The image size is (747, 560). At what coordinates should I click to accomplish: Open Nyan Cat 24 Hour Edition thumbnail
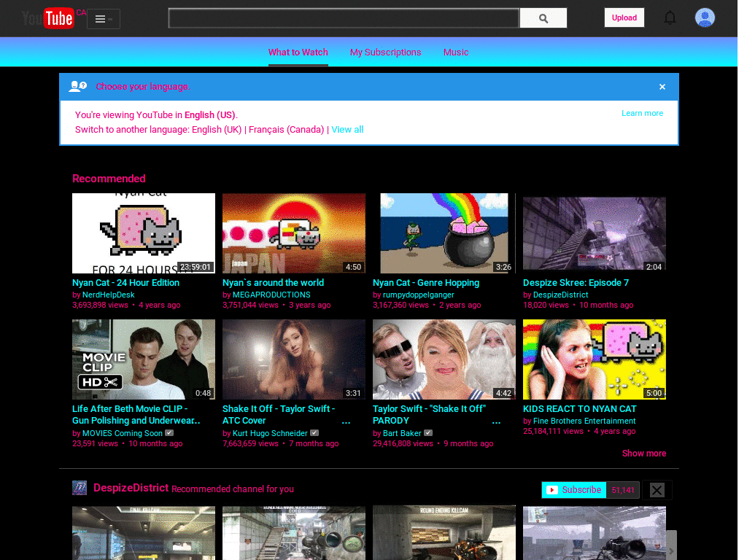click(144, 233)
